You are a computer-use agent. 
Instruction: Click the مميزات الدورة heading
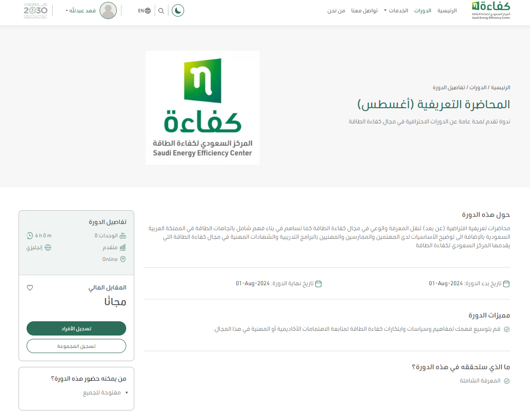489,315
